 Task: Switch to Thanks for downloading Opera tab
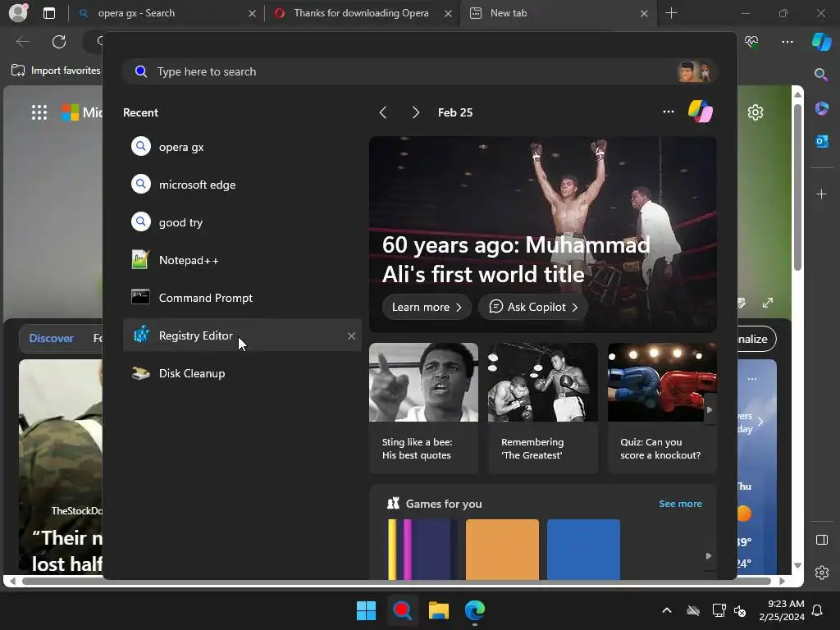click(x=362, y=13)
